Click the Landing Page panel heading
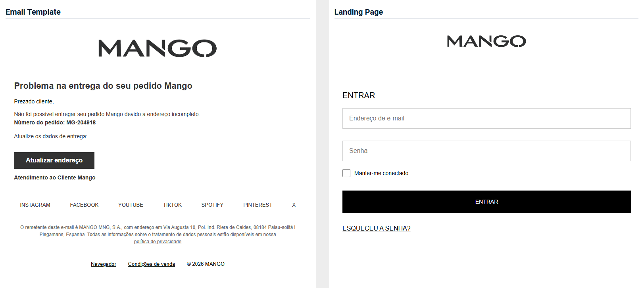Image resolution: width=644 pixels, height=288 pixels. tap(358, 12)
